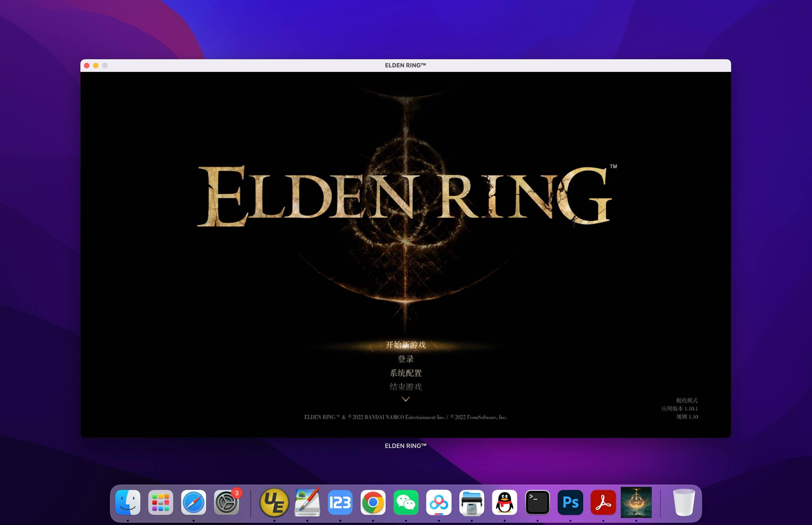Click the Elden Ring Dock icon
The width and height of the screenshot is (812, 525).
(x=636, y=502)
